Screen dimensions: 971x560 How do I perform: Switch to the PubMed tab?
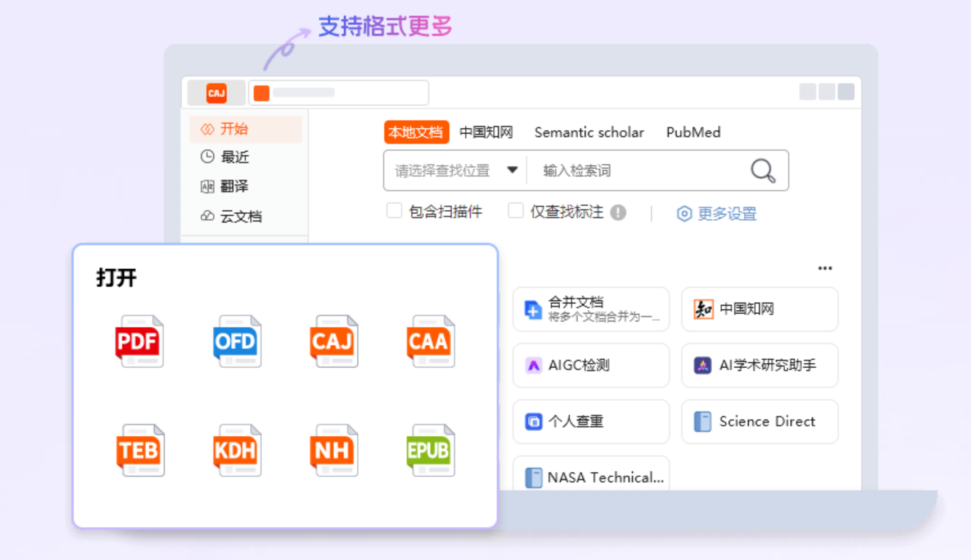(693, 132)
